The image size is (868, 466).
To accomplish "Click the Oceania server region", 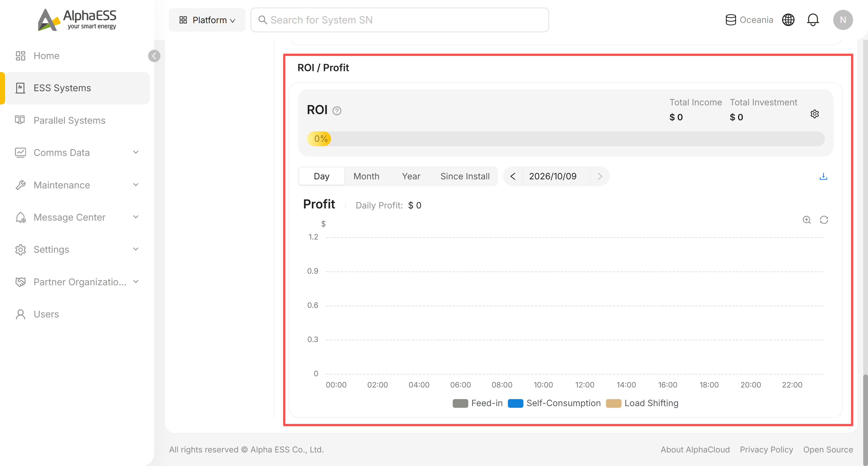I will (749, 20).
